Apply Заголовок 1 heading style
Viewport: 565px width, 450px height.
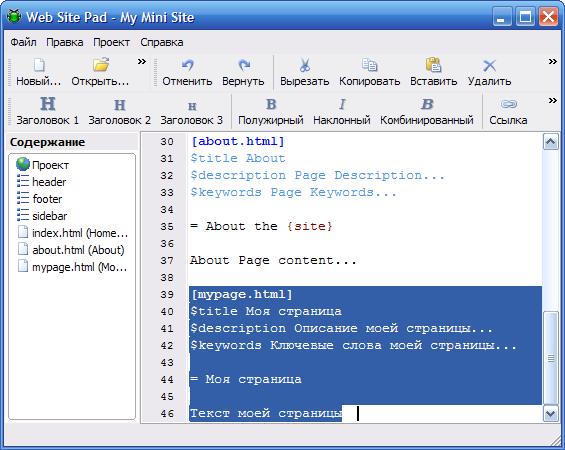(x=48, y=111)
